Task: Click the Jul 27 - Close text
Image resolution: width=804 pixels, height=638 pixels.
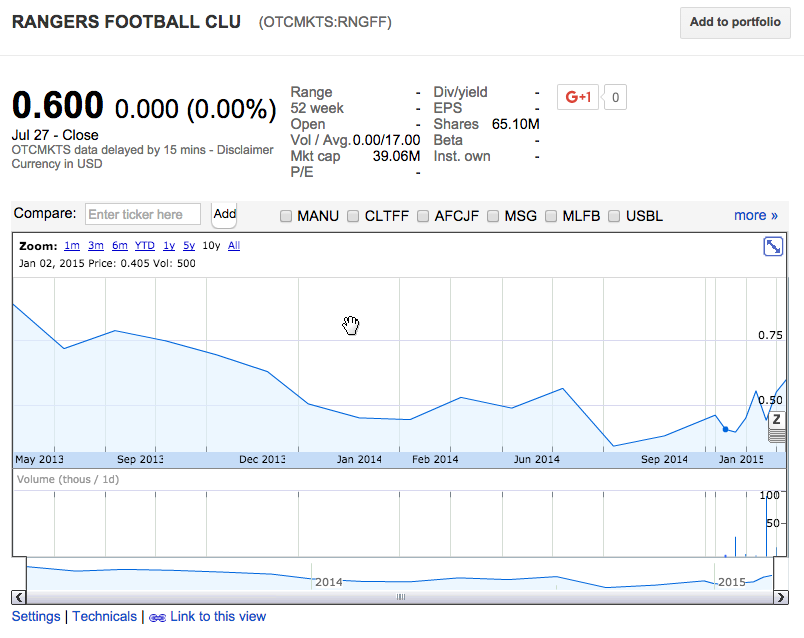Action: (x=55, y=135)
